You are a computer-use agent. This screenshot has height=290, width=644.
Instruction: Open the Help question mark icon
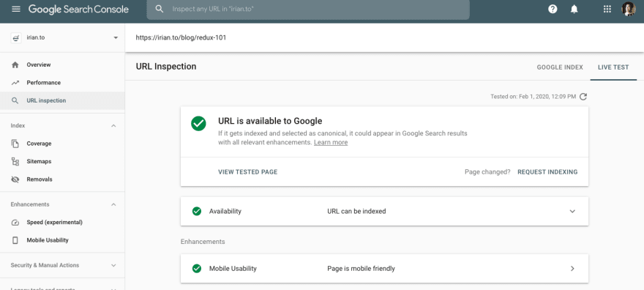point(553,9)
